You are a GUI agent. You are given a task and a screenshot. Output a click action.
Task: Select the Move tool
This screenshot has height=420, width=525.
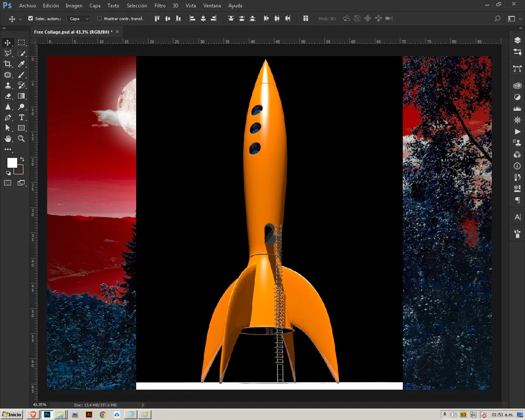click(x=8, y=43)
